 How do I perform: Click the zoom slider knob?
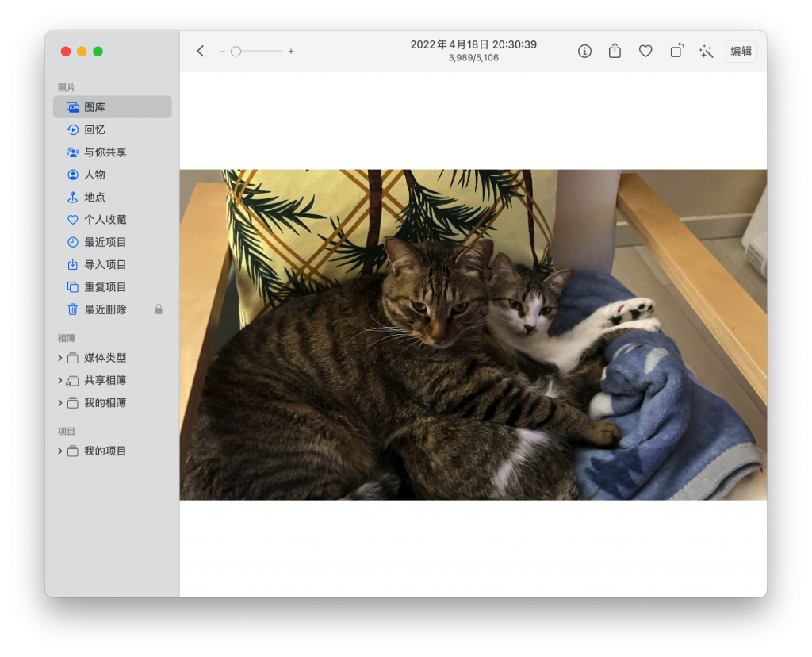236,52
